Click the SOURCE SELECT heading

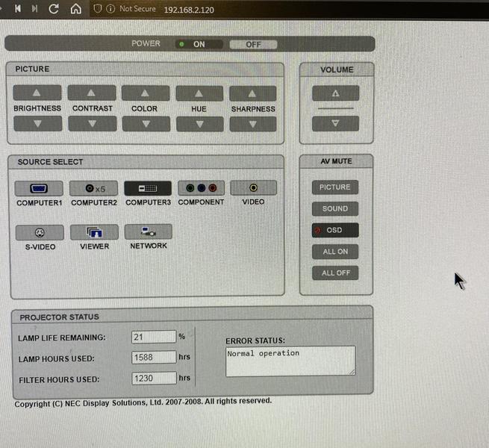(x=50, y=162)
